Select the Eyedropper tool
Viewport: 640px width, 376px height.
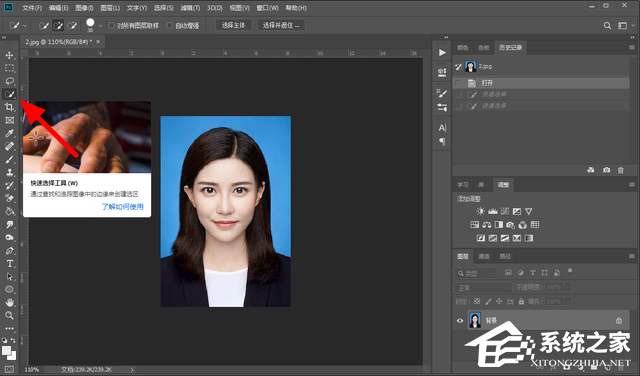tap(9, 133)
